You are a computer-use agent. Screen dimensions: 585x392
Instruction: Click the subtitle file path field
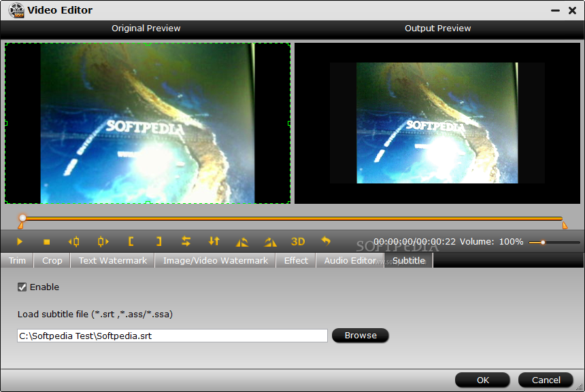click(x=172, y=336)
